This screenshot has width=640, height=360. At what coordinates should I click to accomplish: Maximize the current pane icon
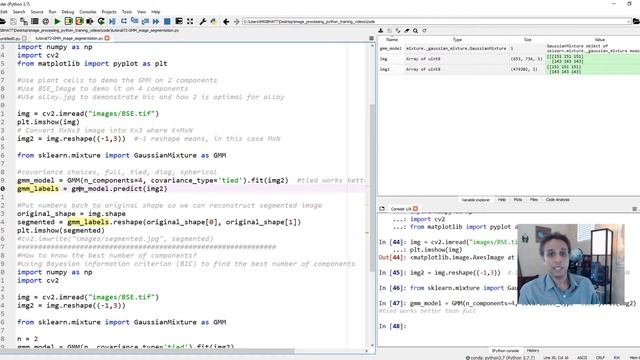179,21
